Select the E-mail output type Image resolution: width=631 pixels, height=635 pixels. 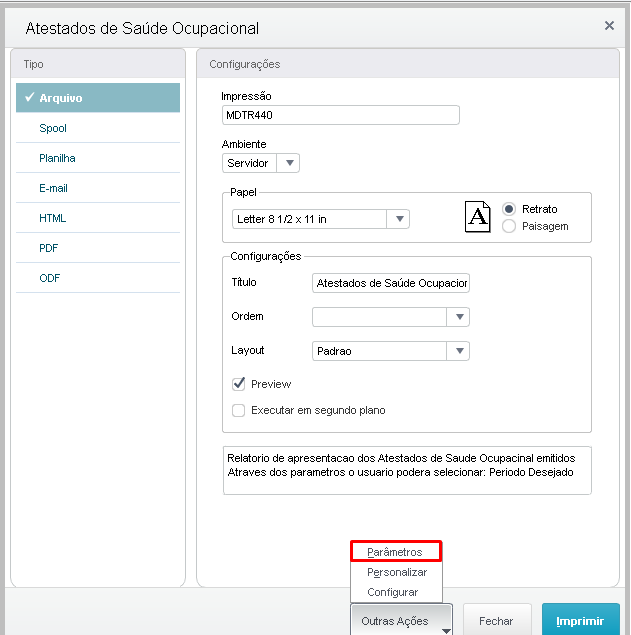coord(98,188)
